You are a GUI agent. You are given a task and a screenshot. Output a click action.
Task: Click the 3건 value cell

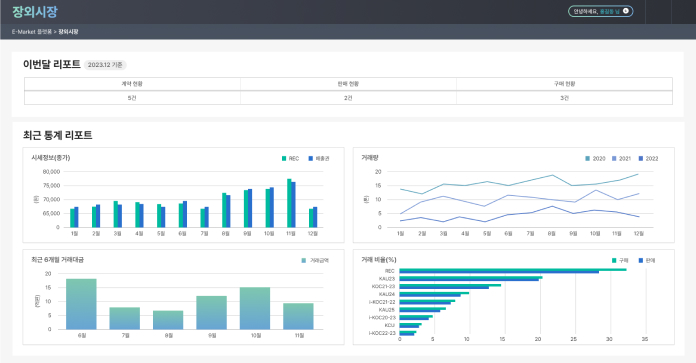click(x=564, y=98)
